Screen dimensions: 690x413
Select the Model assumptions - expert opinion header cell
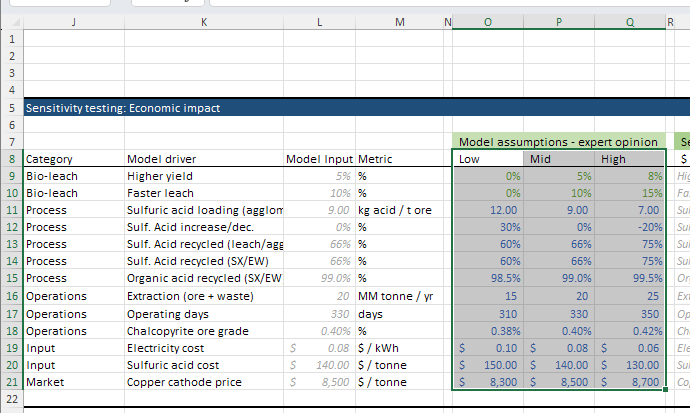559,142
